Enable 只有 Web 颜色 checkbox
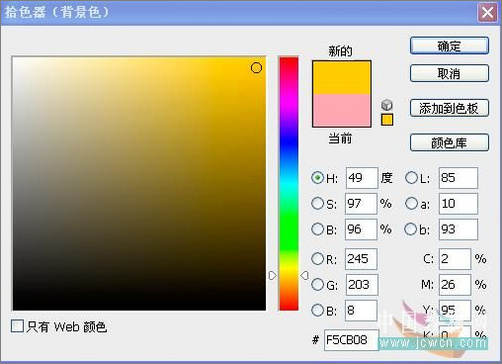The image size is (502, 364). [x=17, y=326]
